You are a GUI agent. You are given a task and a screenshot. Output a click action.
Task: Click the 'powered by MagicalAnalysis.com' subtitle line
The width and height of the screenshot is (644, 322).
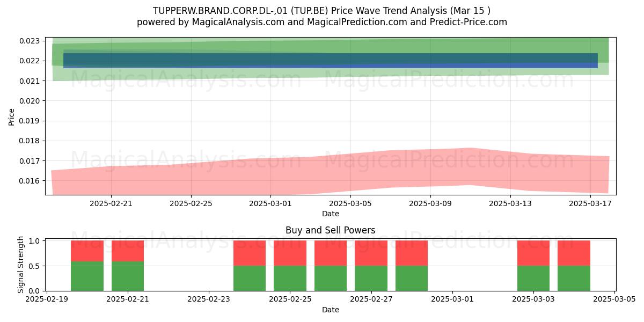(x=322, y=22)
